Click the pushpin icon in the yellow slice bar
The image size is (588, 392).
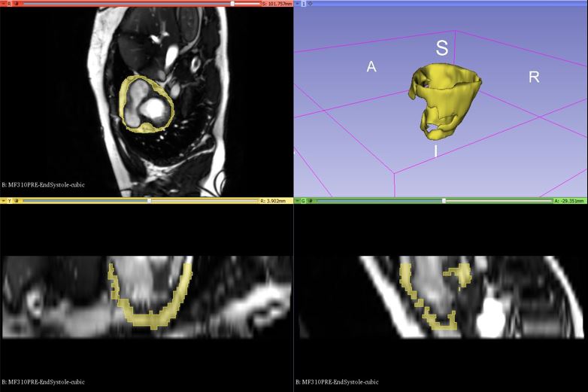[x=3, y=201]
